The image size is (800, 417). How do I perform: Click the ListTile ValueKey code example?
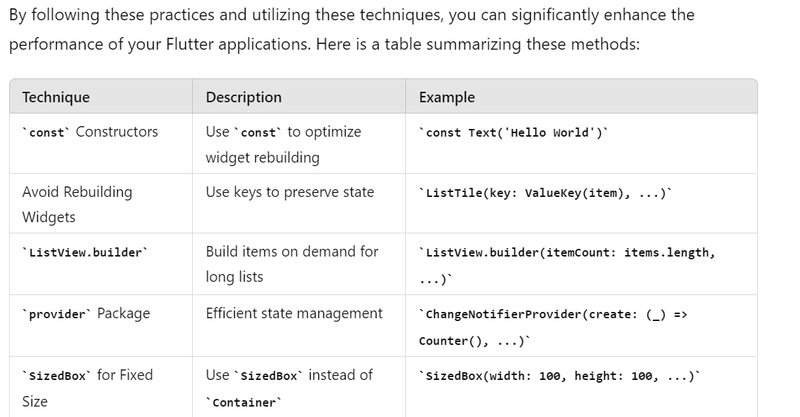pyautogui.click(x=545, y=193)
